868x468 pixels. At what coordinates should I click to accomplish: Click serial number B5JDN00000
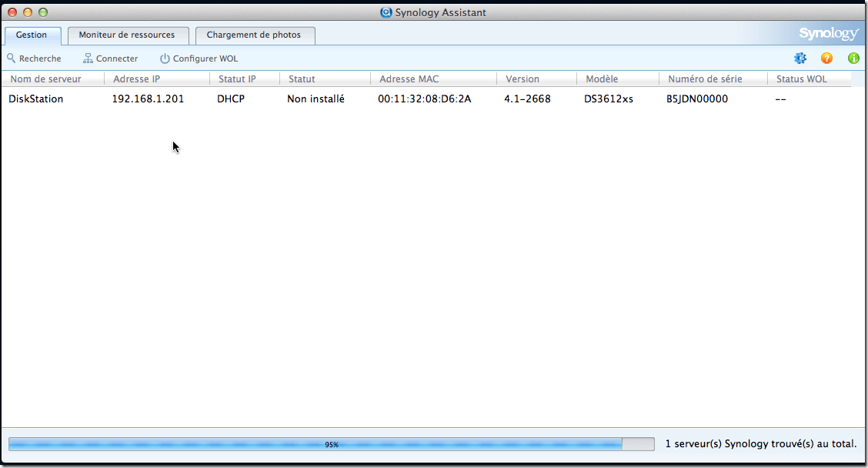point(697,99)
